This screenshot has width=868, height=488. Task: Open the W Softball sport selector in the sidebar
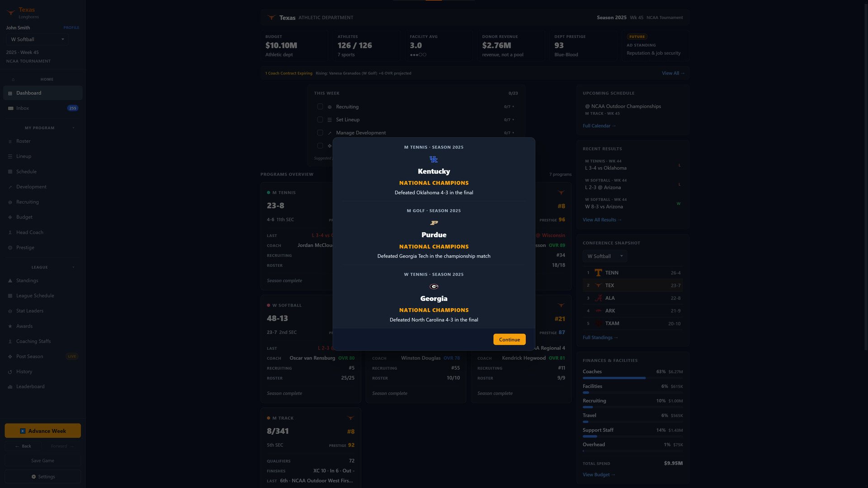tap(38, 40)
